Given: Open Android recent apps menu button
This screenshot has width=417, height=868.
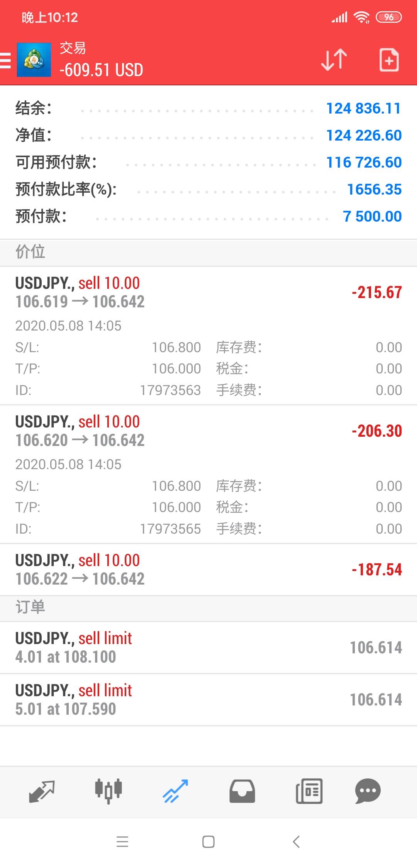Looking at the screenshot, I should [122, 842].
